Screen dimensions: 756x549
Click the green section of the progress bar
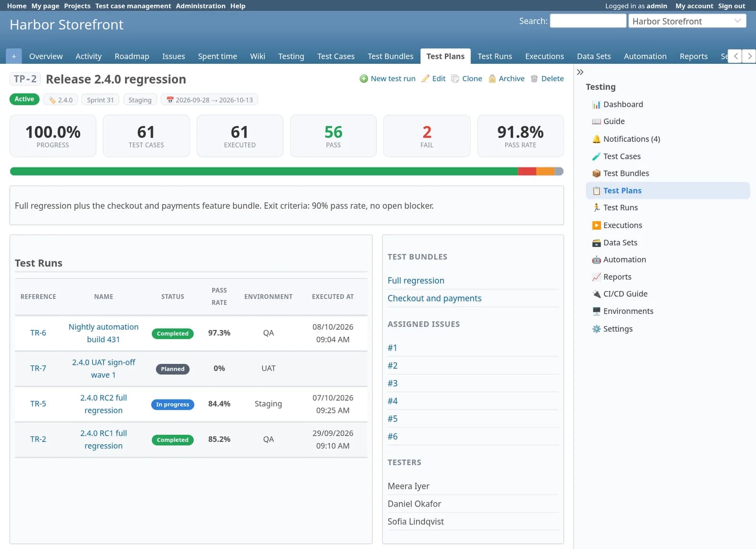(264, 172)
